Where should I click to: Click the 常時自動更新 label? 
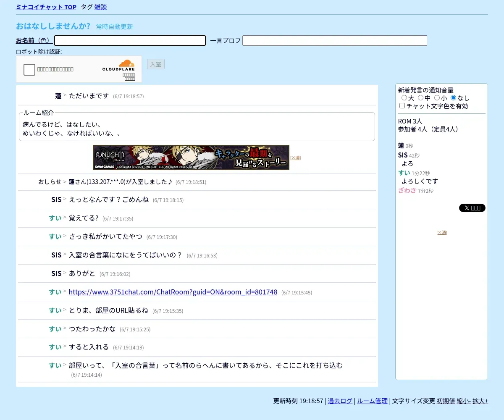pyautogui.click(x=114, y=27)
